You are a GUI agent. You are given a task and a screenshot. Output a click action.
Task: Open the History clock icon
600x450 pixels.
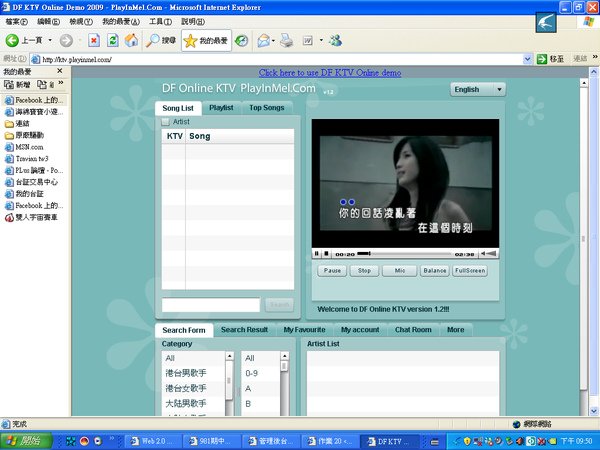(x=241, y=40)
